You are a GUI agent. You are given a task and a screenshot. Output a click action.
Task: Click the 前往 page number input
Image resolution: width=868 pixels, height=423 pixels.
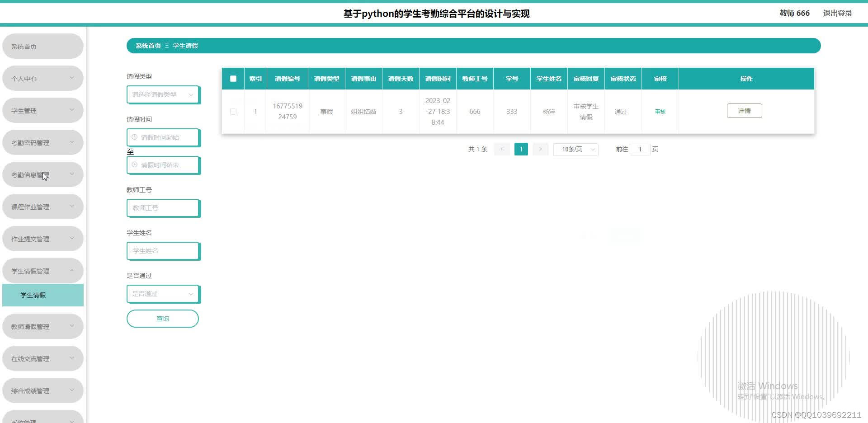click(640, 149)
